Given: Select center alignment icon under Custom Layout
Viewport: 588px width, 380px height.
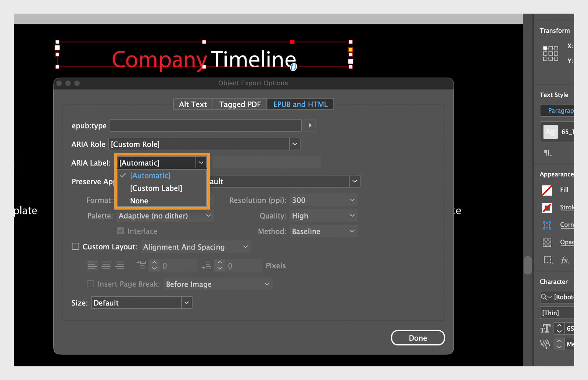Looking at the screenshot, I should click(x=106, y=264).
